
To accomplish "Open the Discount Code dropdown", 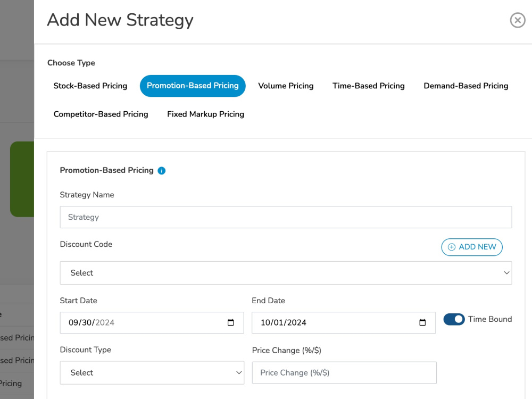I will point(286,273).
